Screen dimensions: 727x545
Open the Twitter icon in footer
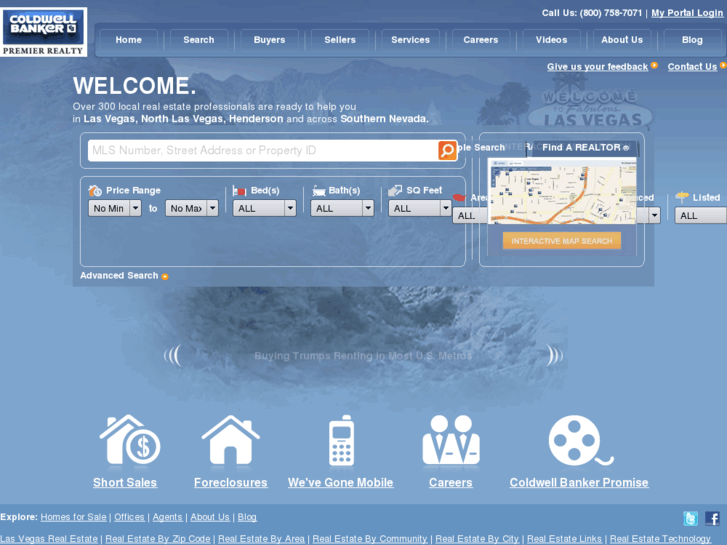690,518
